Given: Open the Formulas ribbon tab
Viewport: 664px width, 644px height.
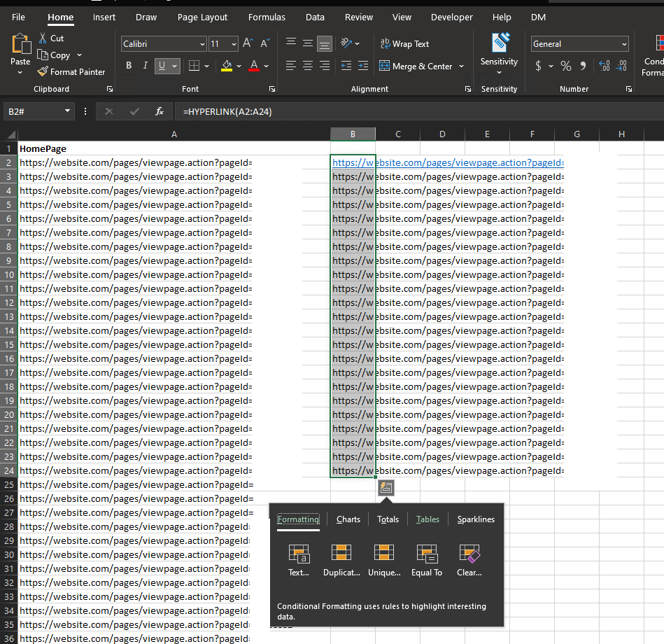Looking at the screenshot, I should pos(267,17).
